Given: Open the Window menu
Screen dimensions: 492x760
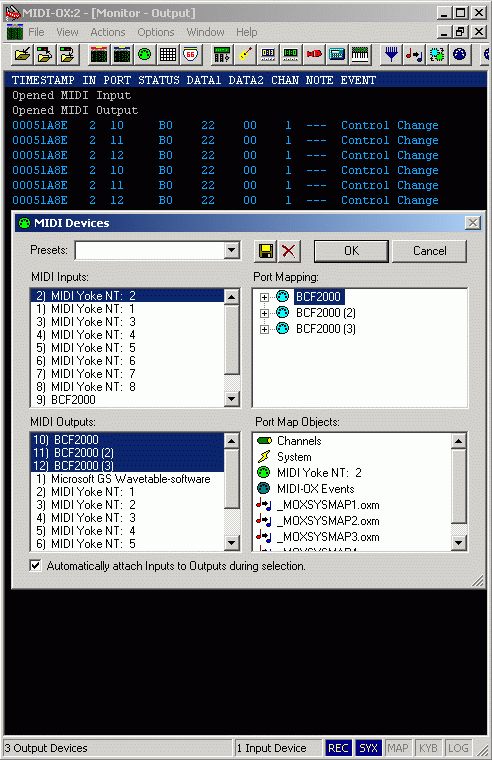Looking at the screenshot, I should click(206, 32).
